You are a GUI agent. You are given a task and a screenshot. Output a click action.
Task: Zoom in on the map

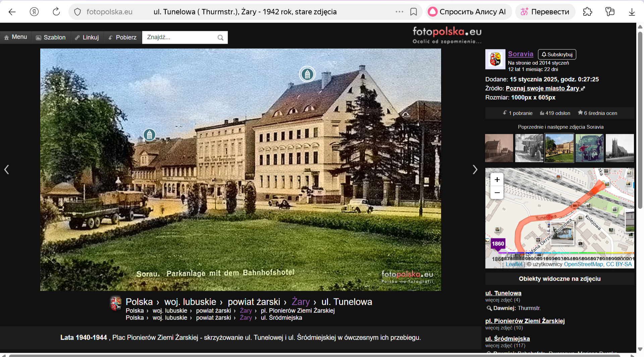point(497,180)
